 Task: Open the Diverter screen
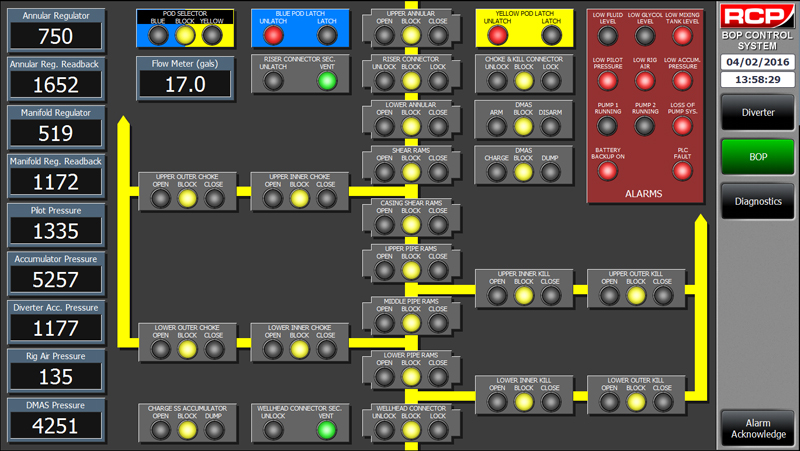(757, 113)
